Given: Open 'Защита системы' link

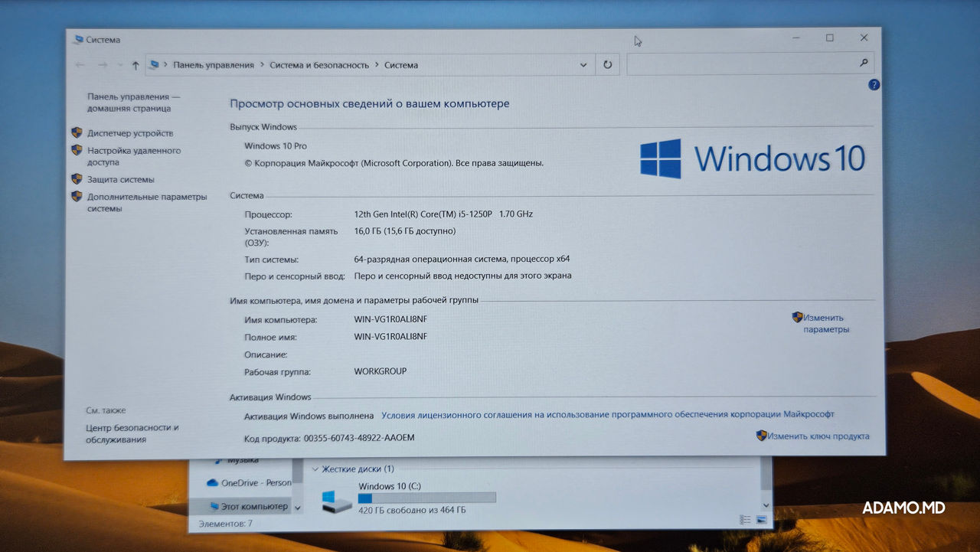Looking at the screenshot, I should pos(121,179).
